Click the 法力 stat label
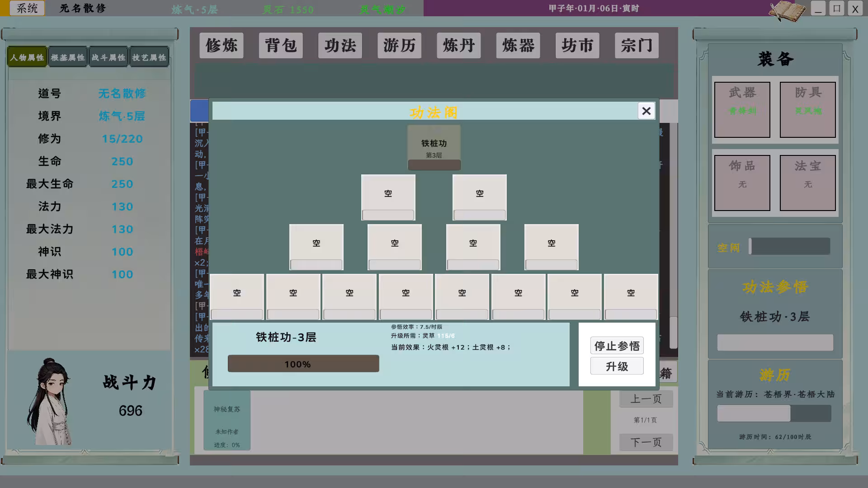 50,206
